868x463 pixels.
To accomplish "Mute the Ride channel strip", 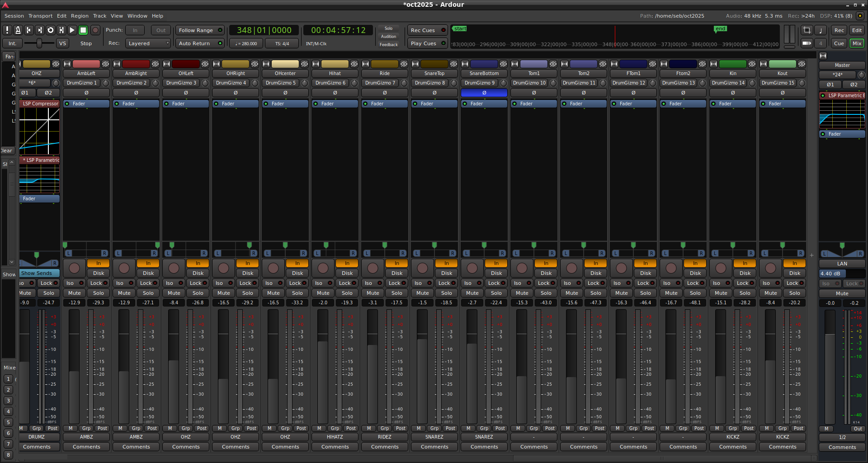I will tap(373, 293).
